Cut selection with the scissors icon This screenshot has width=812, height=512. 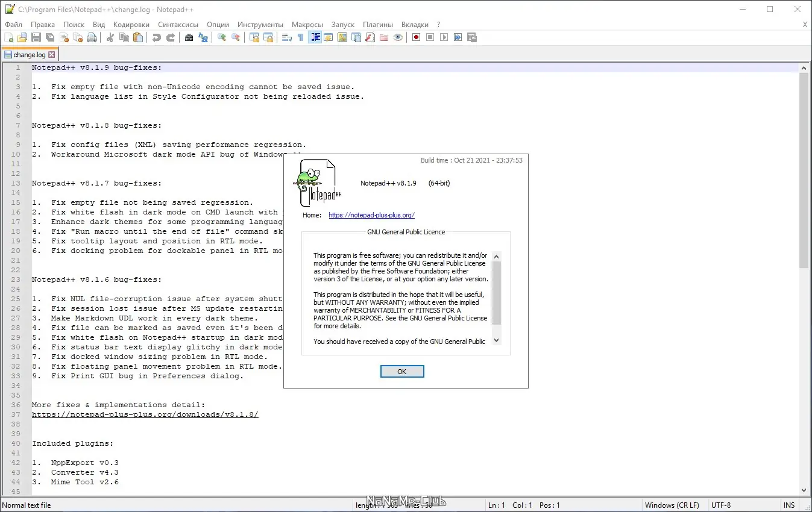pos(110,37)
